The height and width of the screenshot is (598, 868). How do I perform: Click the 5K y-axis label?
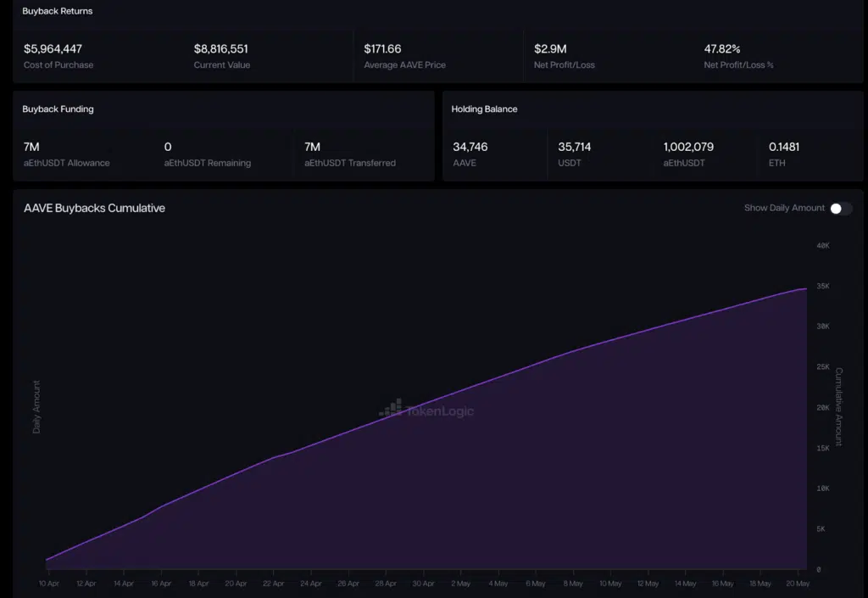[x=821, y=528]
